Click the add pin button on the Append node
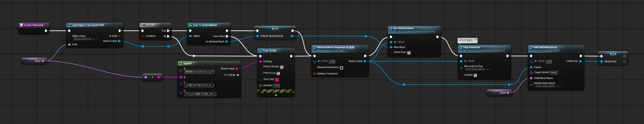 tap(231, 75)
